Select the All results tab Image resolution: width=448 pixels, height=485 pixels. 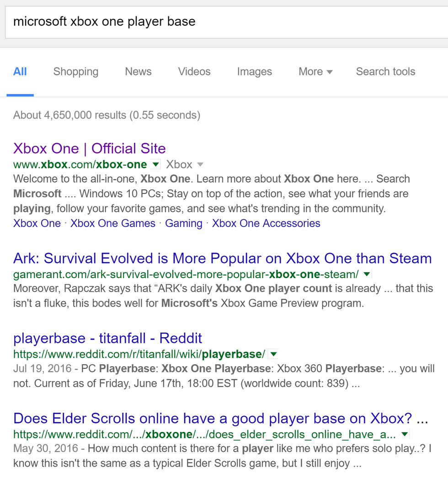[20, 72]
